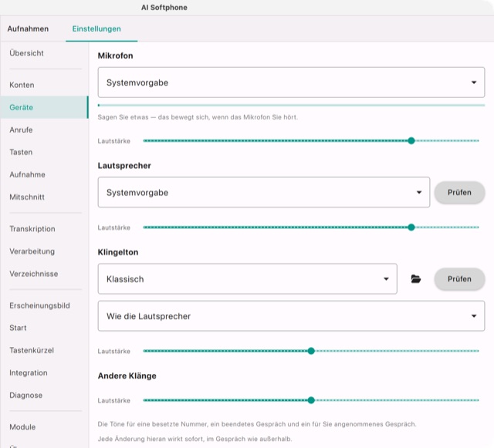
Task: Adjust the Klingelton Lautstärke slider handle
Action: [311, 351]
